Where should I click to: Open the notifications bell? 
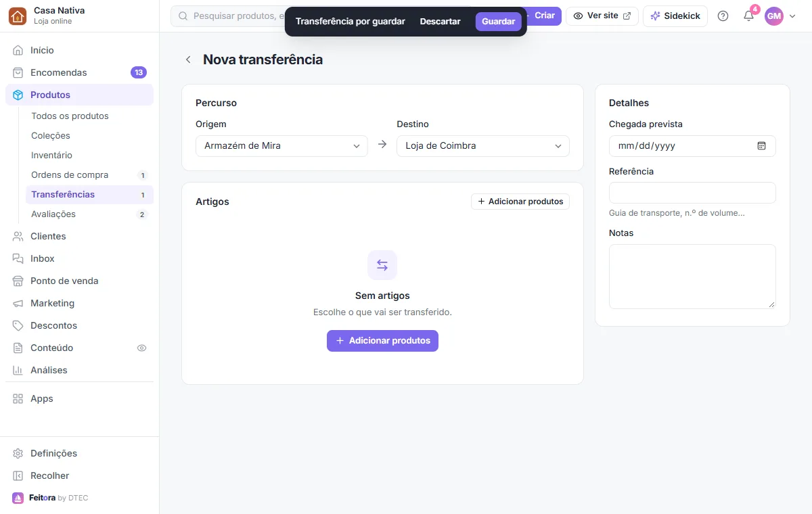748,16
